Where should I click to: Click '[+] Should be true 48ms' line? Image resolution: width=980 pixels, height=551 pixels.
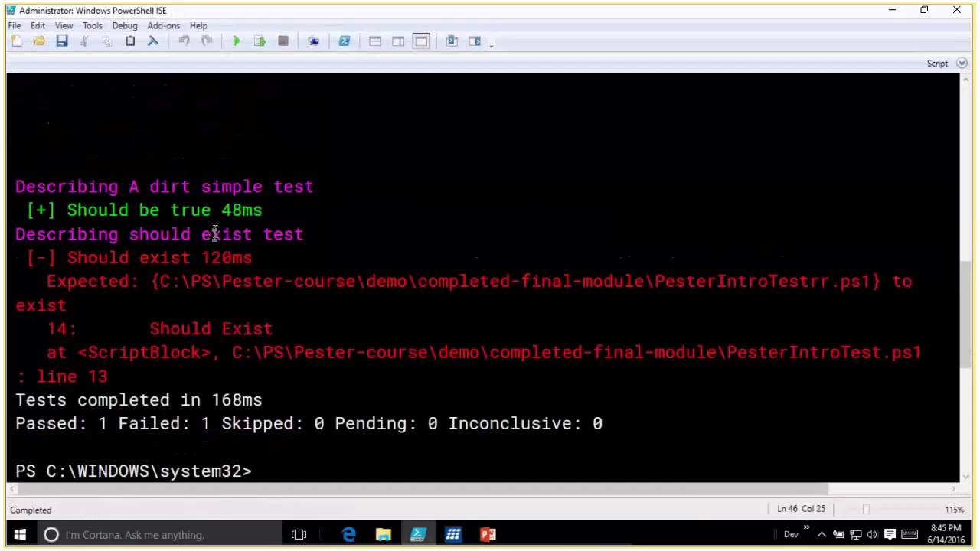pos(144,210)
